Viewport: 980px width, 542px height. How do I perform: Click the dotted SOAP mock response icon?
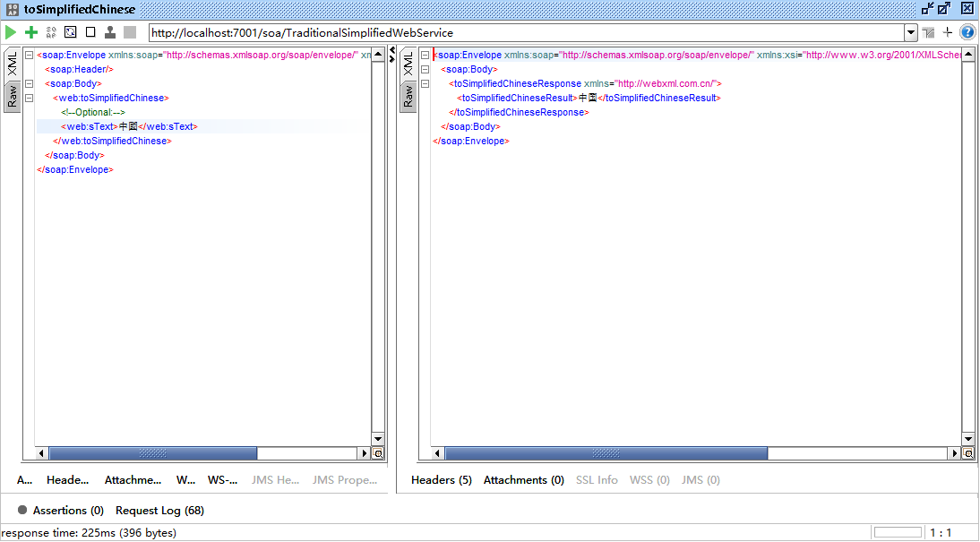[x=51, y=32]
